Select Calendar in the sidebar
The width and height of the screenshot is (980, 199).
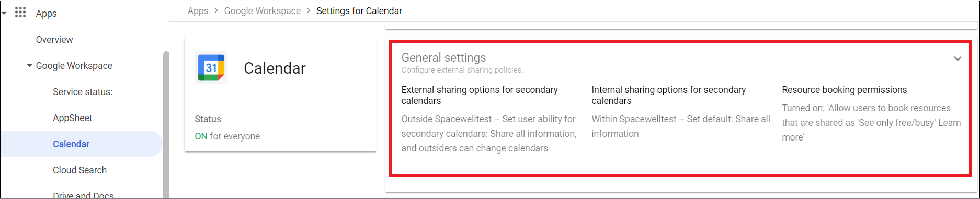(x=81, y=144)
